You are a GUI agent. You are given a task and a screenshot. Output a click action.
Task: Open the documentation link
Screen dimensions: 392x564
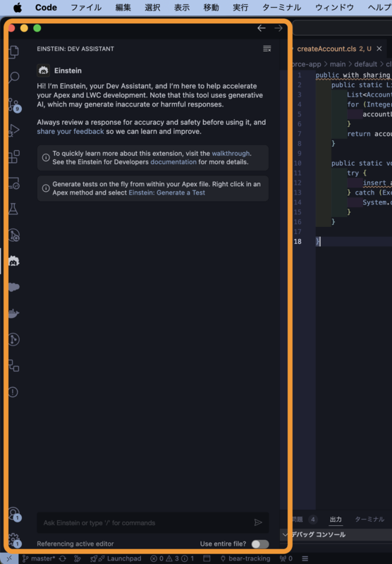(x=173, y=162)
